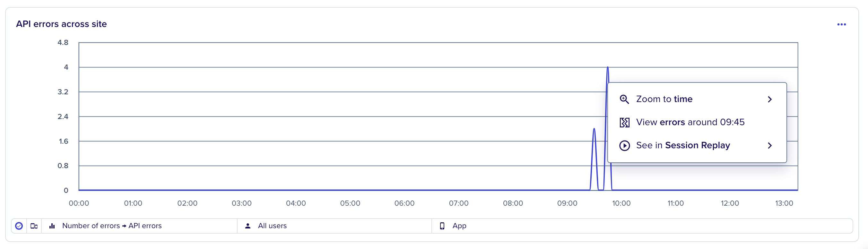
Task: Click the 10:00 x-axis label
Action: (x=621, y=203)
